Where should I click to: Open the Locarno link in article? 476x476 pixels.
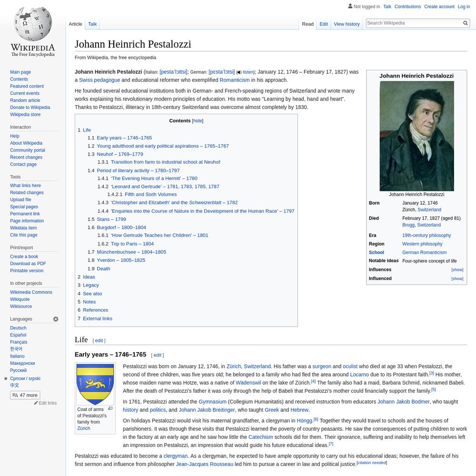click(x=359, y=375)
